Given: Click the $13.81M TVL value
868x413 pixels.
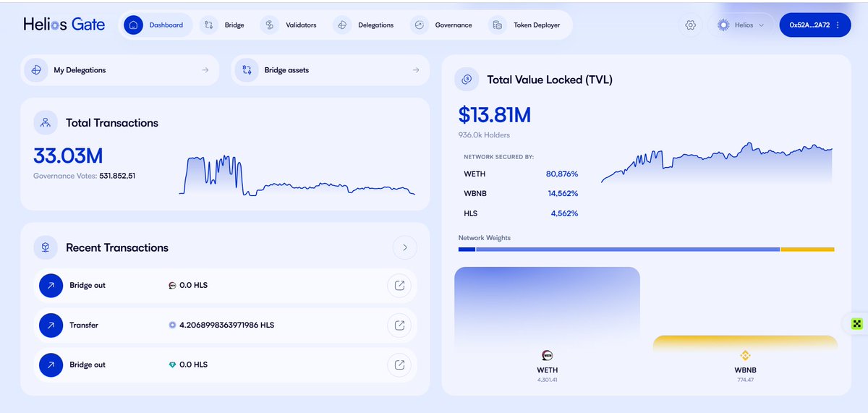Looking at the screenshot, I should click(x=495, y=114).
